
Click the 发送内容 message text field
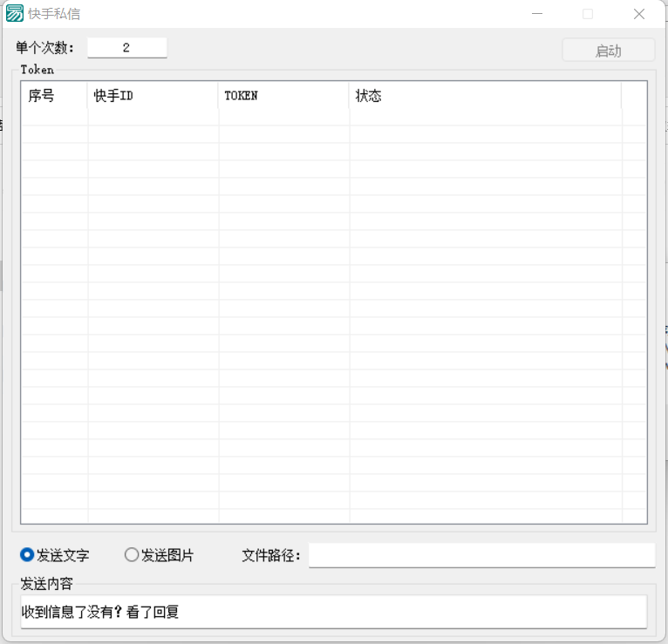(x=333, y=612)
